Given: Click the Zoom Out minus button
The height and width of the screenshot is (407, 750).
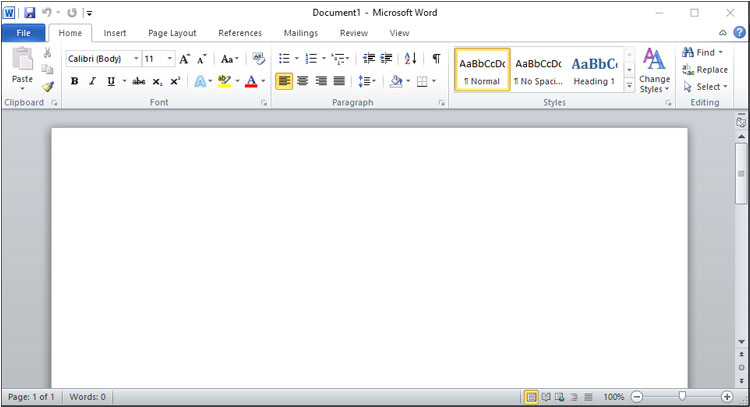Looking at the screenshot, I should click(x=637, y=396).
